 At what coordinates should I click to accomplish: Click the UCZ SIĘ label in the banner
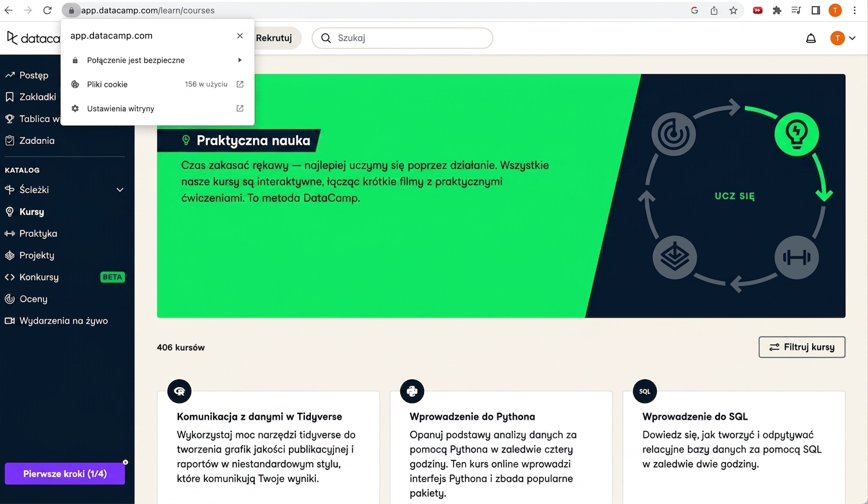coord(735,196)
